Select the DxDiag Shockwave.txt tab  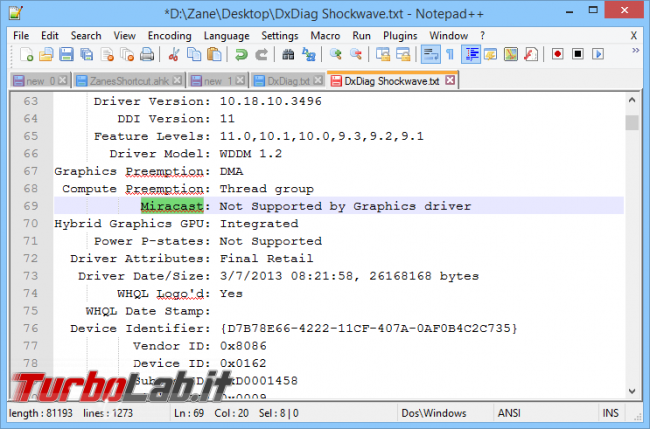[x=392, y=80]
